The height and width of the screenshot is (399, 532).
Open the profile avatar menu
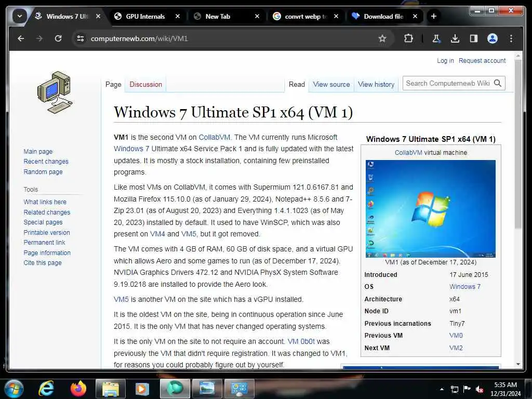(x=493, y=38)
